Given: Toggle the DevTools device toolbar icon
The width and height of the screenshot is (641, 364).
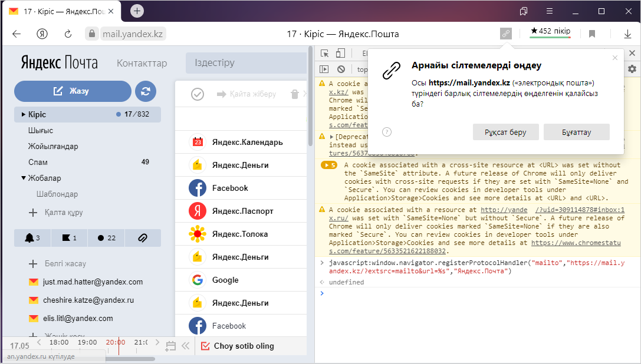Looking at the screenshot, I should (340, 54).
